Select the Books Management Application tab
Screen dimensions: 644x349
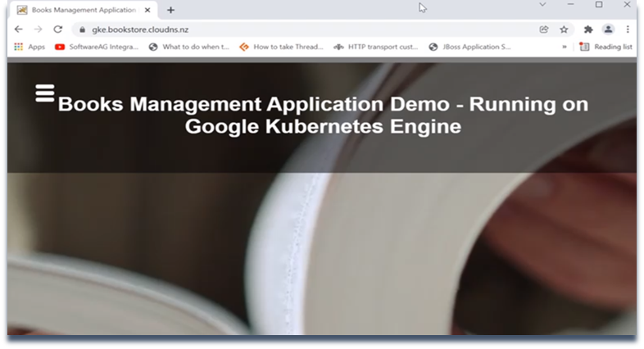pos(84,10)
